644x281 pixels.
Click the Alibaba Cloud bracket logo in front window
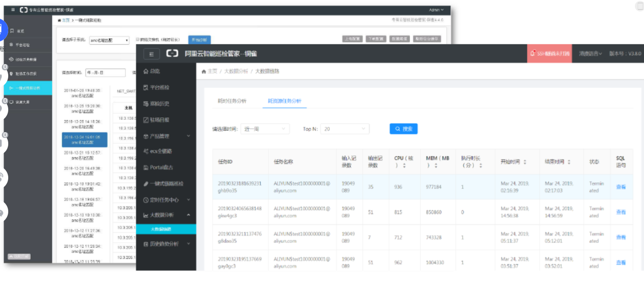(x=172, y=53)
